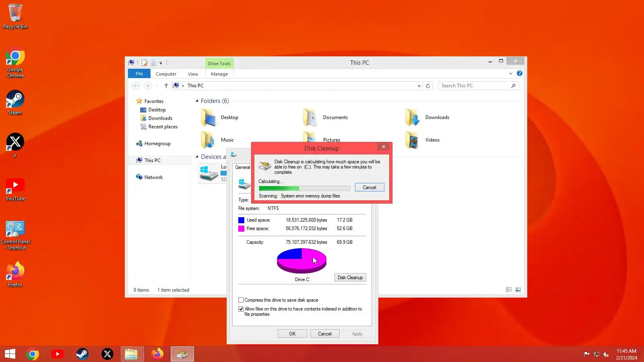Click New Folder icon in quick access toolbar
The image size is (644, 362).
point(153,63)
